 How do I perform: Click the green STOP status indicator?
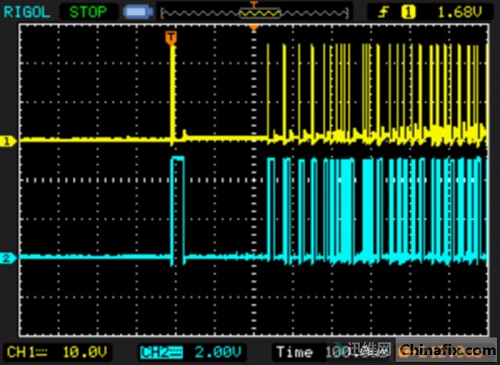point(88,12)
